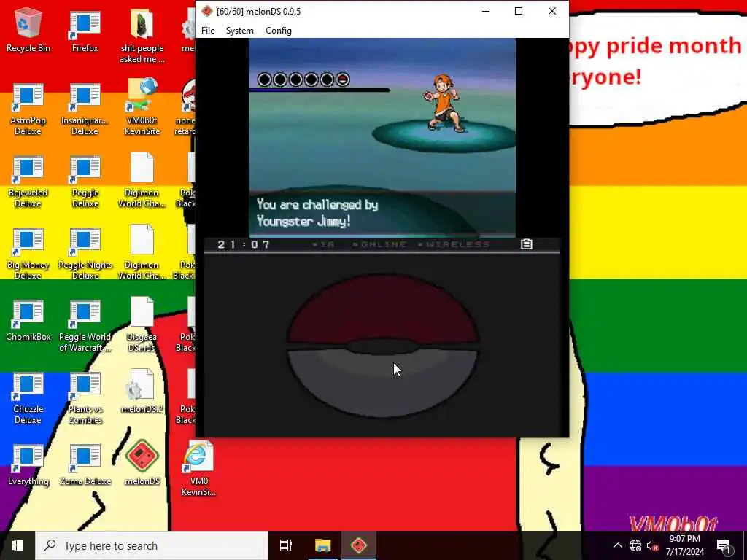Select the Plants vs Zombies shortcut

click(x=85, y=399)
